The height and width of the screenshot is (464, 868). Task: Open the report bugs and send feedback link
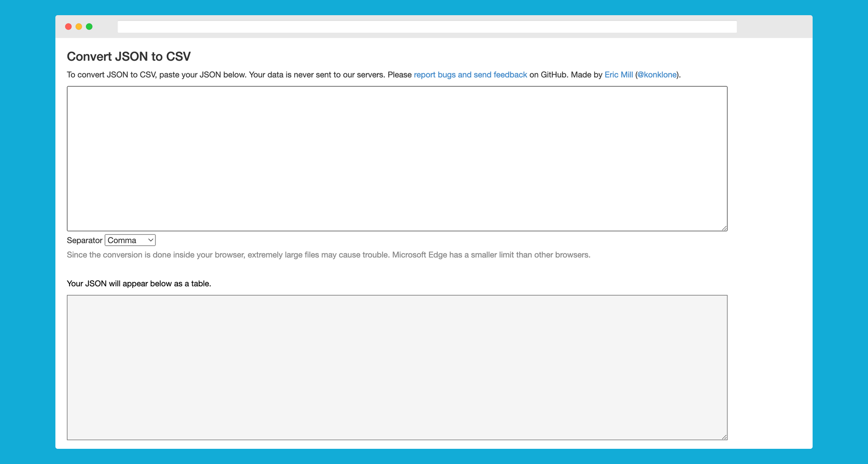(x=470, y=75)
